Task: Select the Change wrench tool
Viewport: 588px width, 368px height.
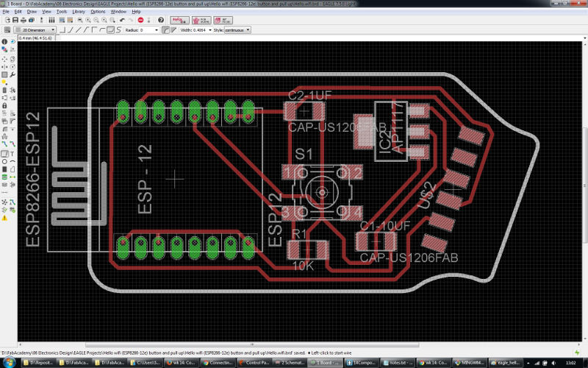Action: [12, 75]
